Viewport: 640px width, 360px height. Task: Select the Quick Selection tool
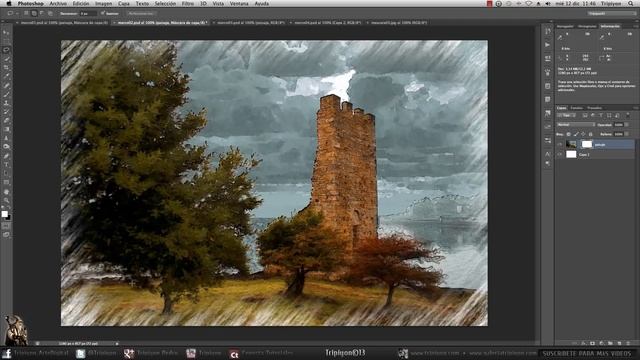[x=6, y=59]
